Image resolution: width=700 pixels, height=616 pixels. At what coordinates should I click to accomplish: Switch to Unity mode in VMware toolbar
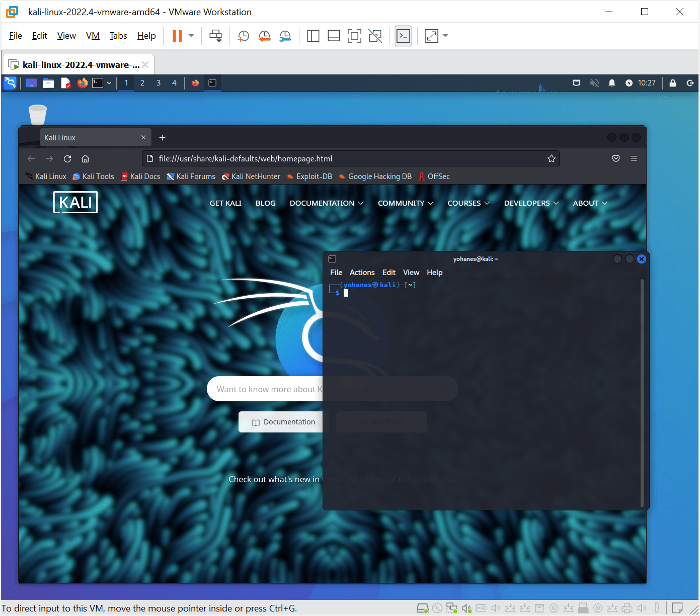[375, 36]
